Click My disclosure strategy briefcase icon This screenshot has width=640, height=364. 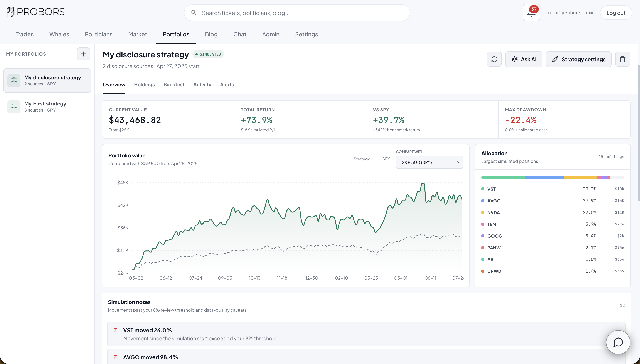click(x=14, y=80)
